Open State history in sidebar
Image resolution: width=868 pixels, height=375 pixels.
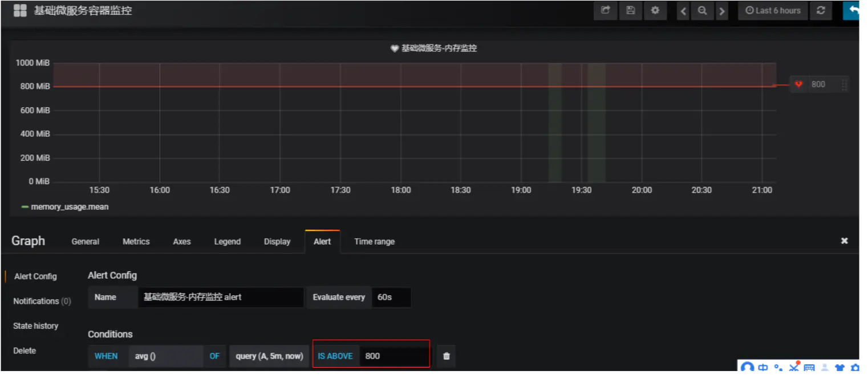35,326
